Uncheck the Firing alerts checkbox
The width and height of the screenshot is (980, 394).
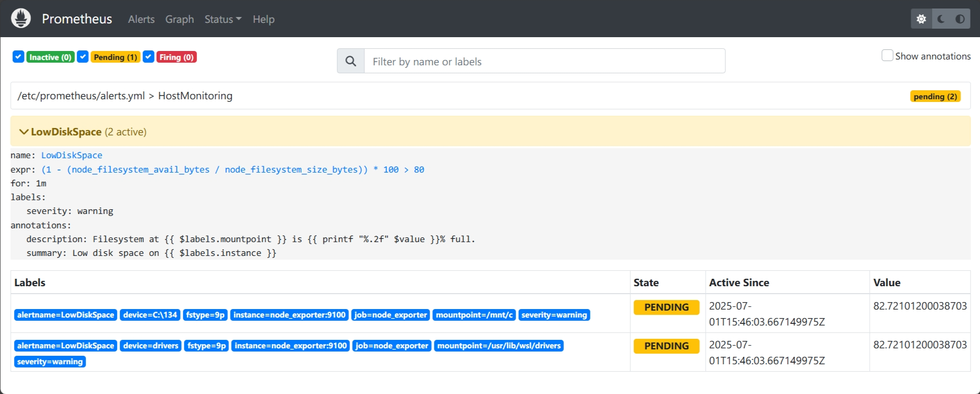point(149,57)
